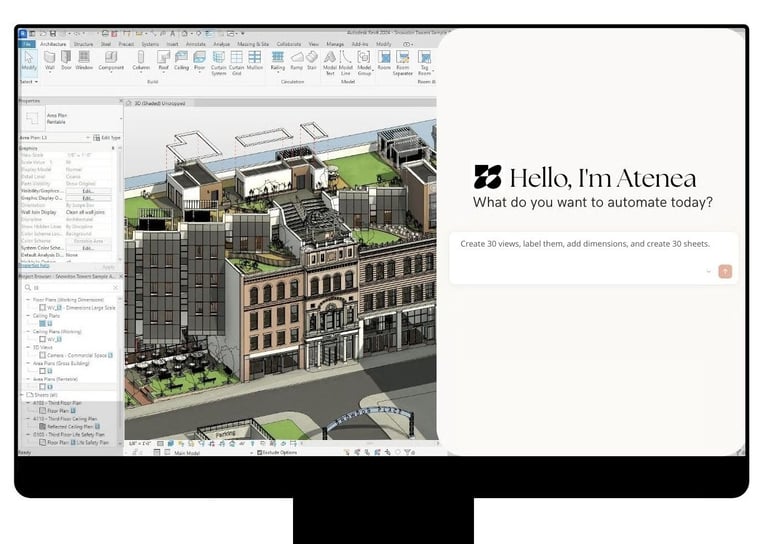The width and height of the screenshot is (768, 544).
Task: Open the Select dropdown under Modify
Action: click(x=29, y=82)
